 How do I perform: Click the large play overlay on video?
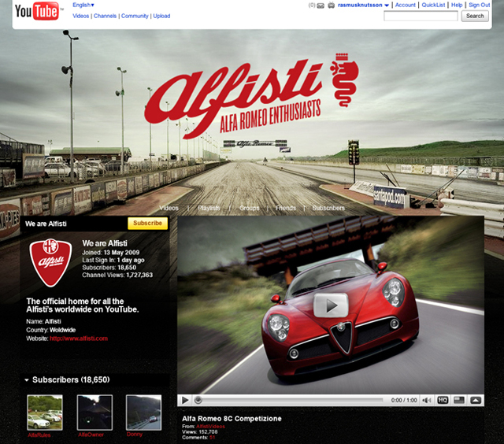coord(331,305)
